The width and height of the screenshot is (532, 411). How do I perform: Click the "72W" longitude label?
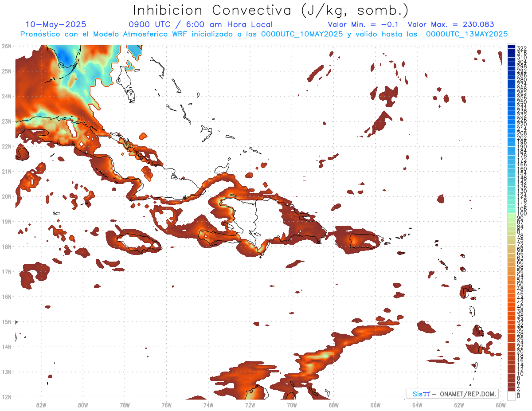click(250, 405)
